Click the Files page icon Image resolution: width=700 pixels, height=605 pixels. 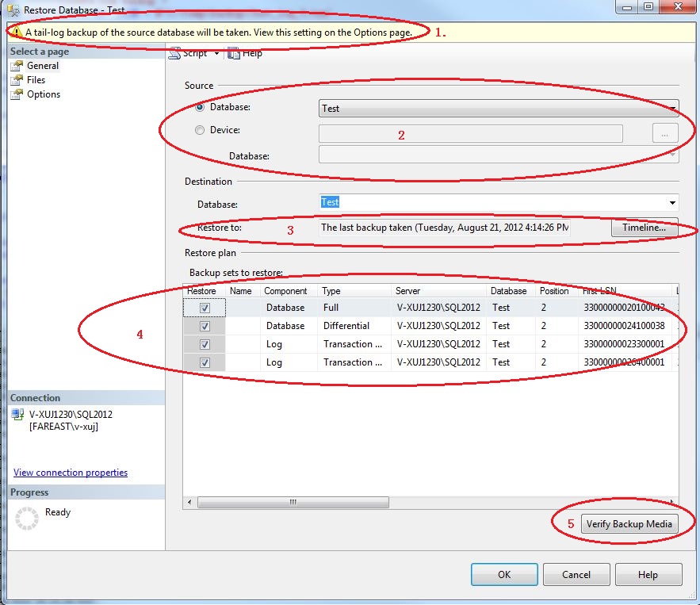point(17,80)
